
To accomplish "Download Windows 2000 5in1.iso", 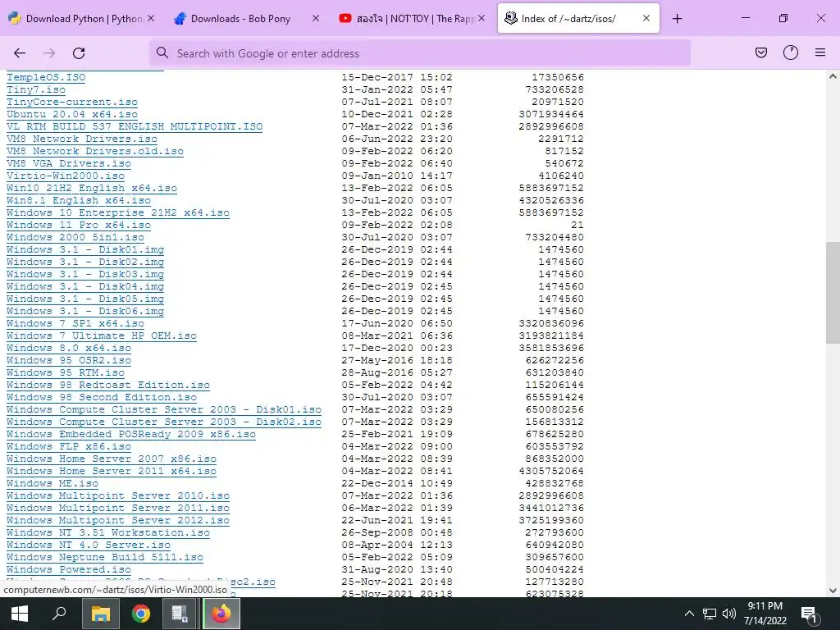I will [x=75, y=237].
